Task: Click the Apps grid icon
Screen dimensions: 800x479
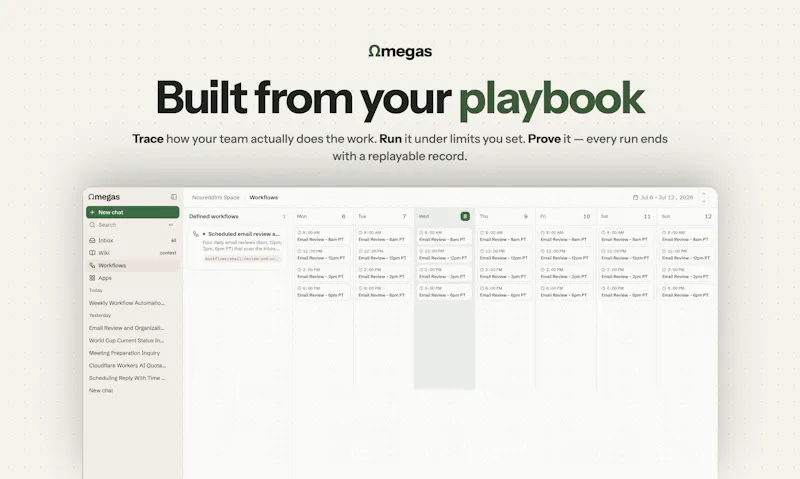Action: tap(92, 278)
